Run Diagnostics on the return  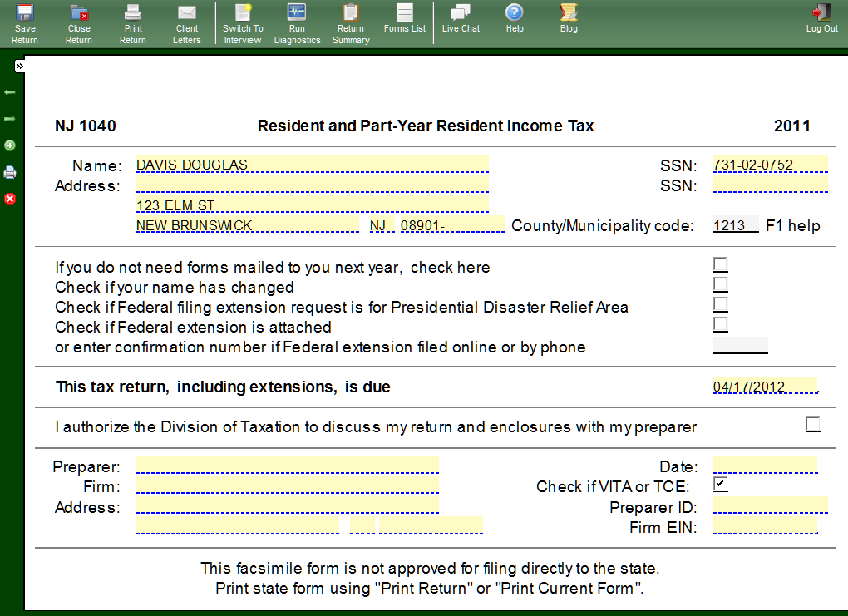pos(297,23)
